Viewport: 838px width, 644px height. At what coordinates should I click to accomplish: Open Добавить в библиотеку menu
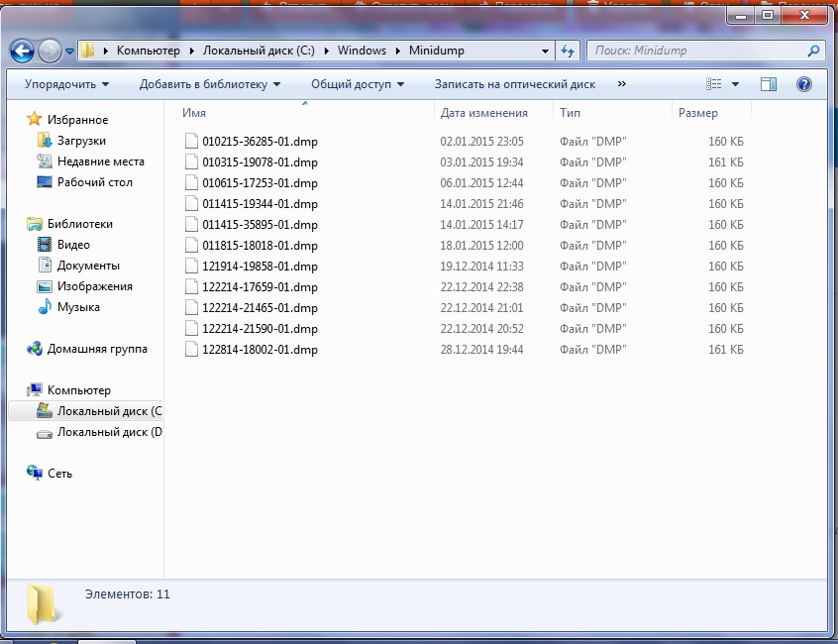click(210, 84)
